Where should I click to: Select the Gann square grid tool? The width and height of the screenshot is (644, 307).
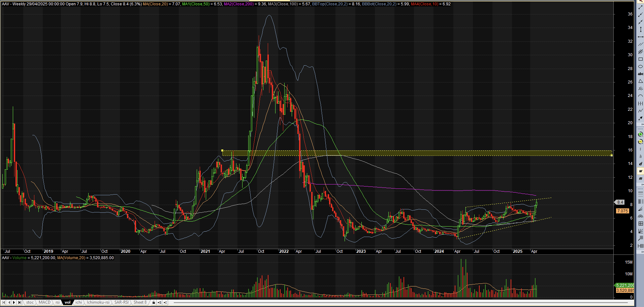click(640, 224)
